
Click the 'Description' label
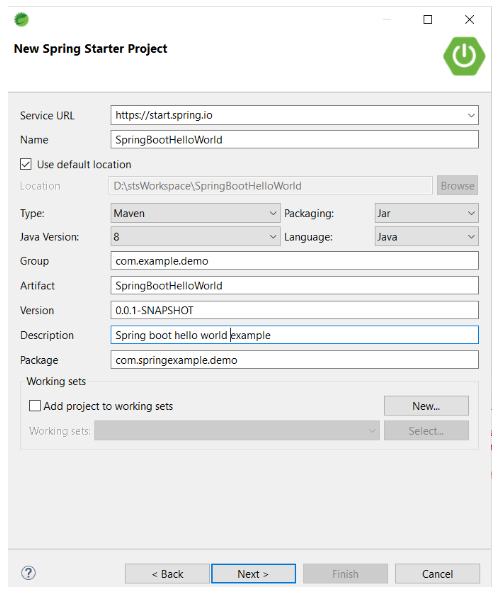tap(47, 335)
